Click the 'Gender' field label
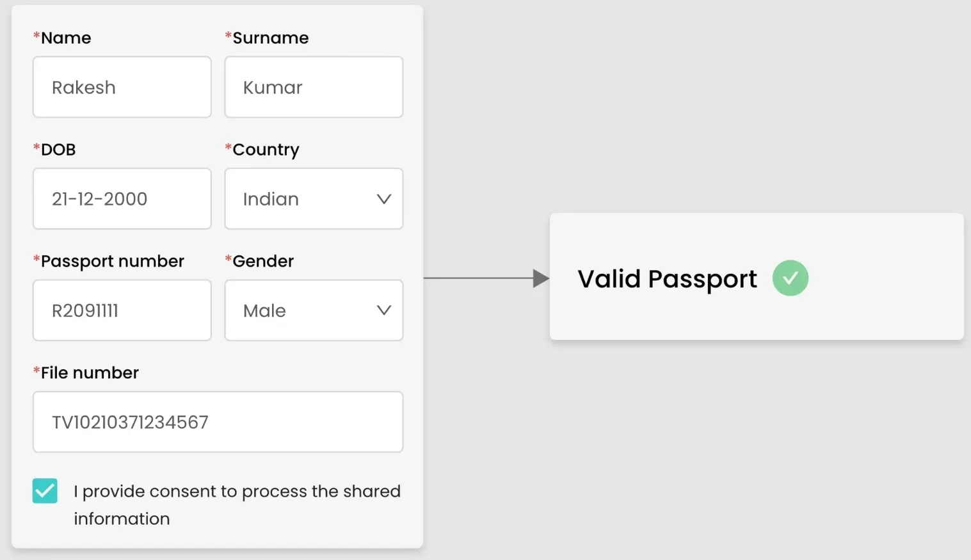This screenshot has width=971, height=560. 263,261
